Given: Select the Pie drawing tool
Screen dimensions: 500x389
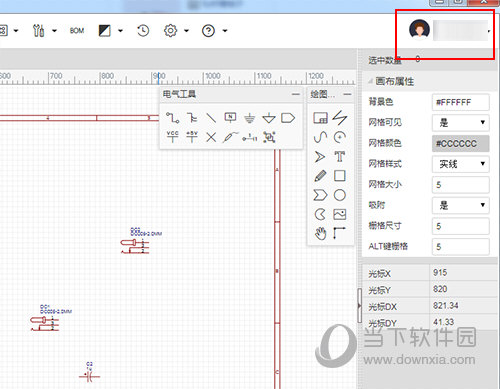Looking at the screenshot, I should [x=320, y=214].
